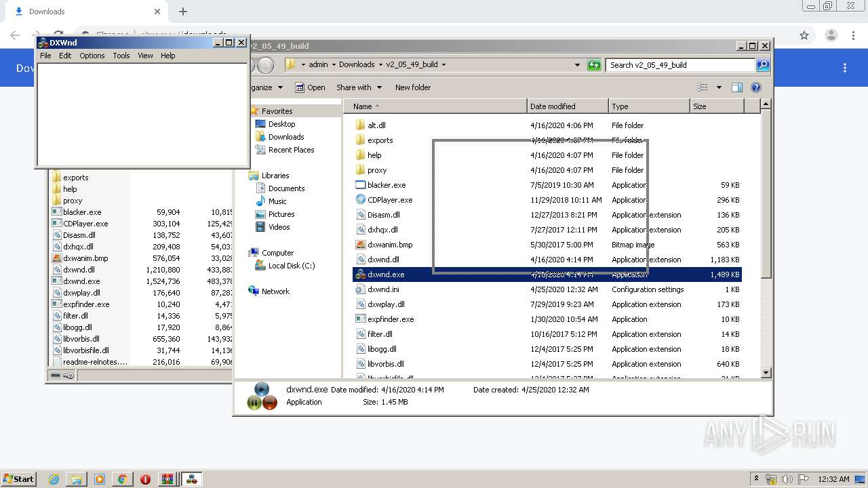Click the change view icon in Explorer
The width and height of the screenshot is (868, 488).
pos(703,87)
